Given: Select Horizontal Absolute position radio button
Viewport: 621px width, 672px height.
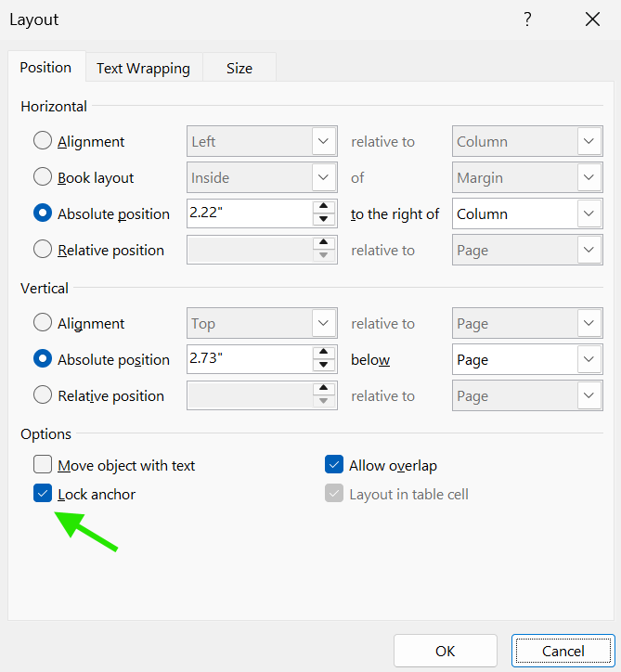Looking at the screenshot, I should (43, 213).
